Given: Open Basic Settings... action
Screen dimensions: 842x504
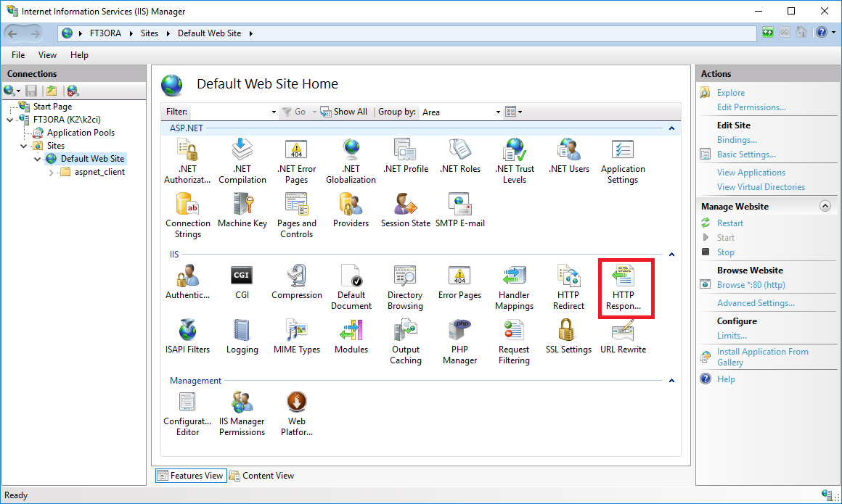Looking at the screenshot, I should point(746,154).
